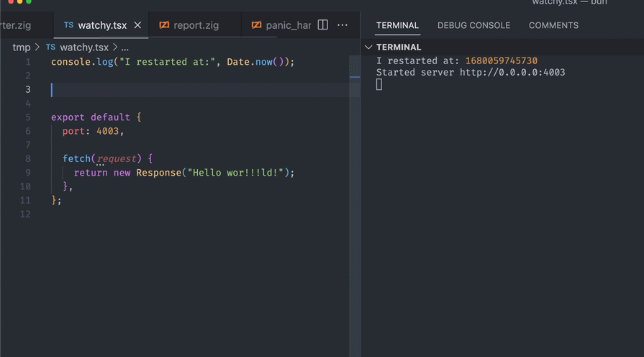Open the editor More Actions ellipsis
644x357 pixels.
tap(343, 25)
